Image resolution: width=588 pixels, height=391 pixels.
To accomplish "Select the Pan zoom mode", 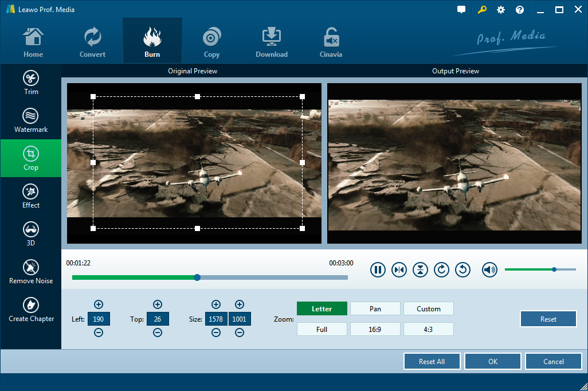I will (x=375, y=308).
